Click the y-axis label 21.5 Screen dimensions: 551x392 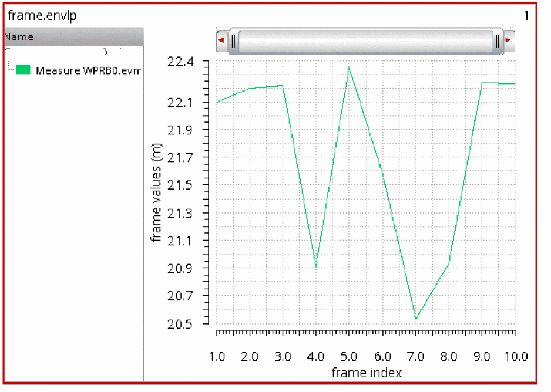180,185
